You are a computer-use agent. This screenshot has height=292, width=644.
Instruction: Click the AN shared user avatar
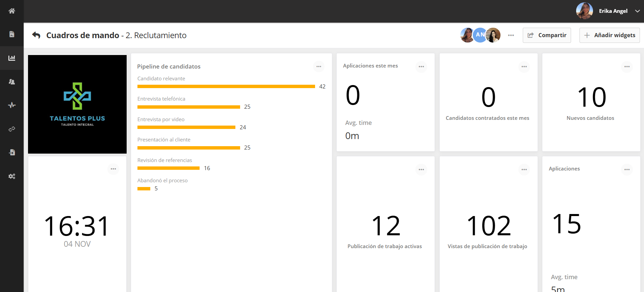coord(480,35)
